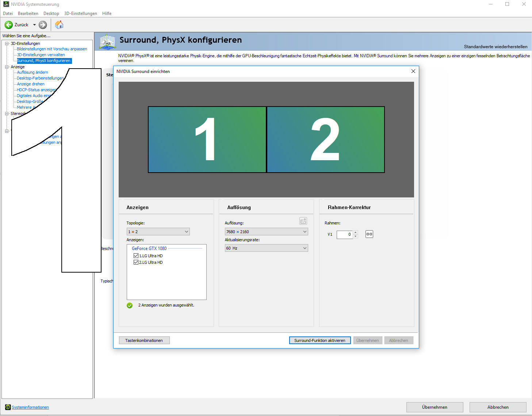
Task: Decrease the V1 Rahmen value with down arrow
Action: [356, 236]
